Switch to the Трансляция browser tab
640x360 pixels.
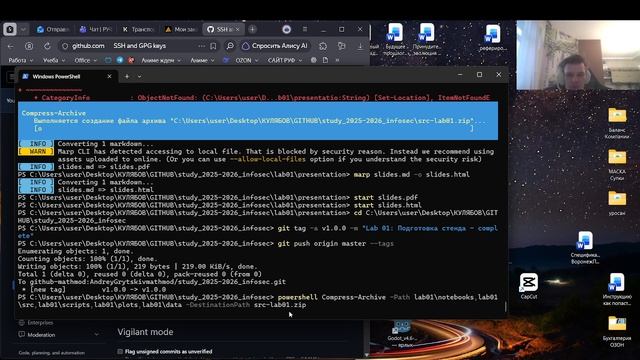[x=138, y=29]
